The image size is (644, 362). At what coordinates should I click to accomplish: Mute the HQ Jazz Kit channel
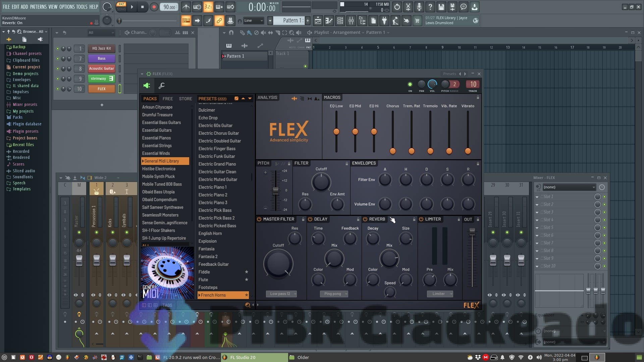pos(57,49)
